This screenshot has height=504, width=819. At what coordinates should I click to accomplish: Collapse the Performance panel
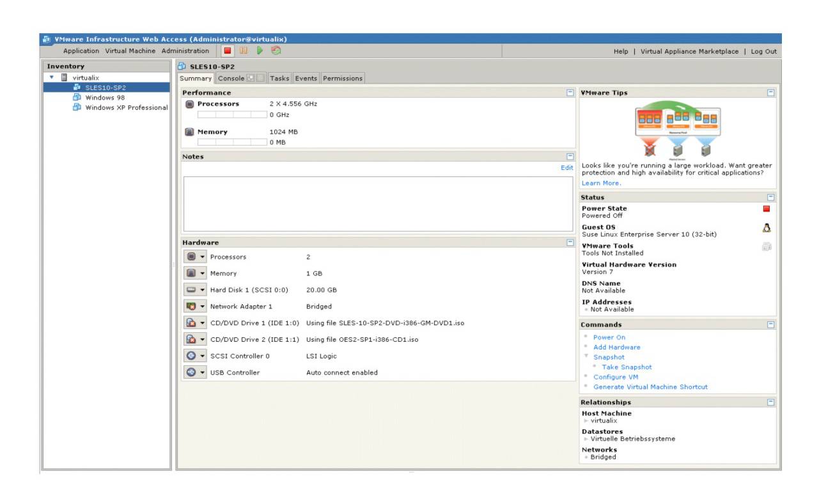[x=570, y=93]
